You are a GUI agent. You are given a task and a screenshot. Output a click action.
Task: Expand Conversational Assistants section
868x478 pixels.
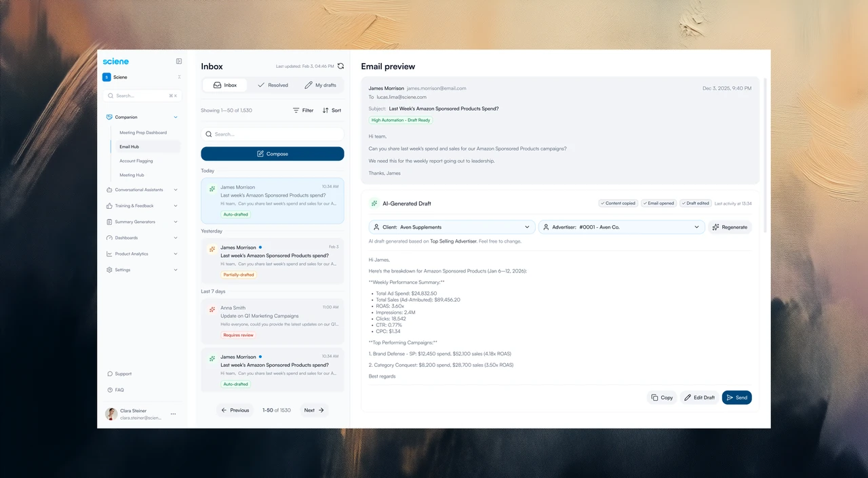[142, 190]
